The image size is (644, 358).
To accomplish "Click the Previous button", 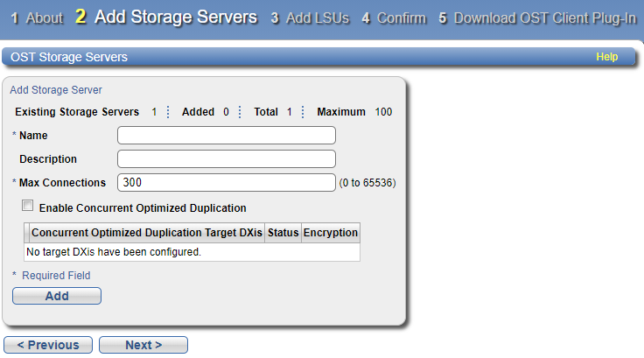I will coord(48,345).
